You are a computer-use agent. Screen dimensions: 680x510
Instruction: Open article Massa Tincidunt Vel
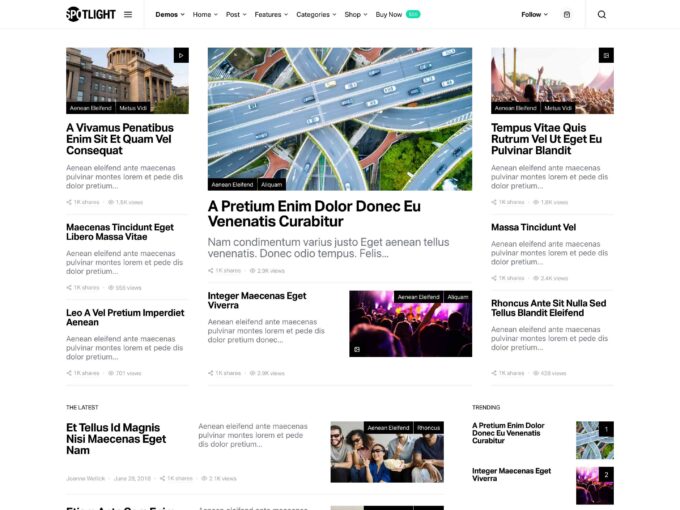tap(533, 227)
